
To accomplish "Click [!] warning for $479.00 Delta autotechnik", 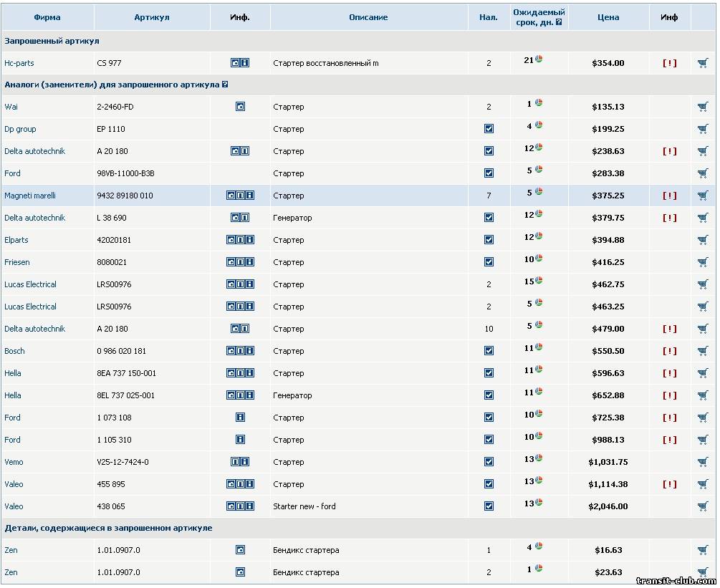I will (669, 329).
